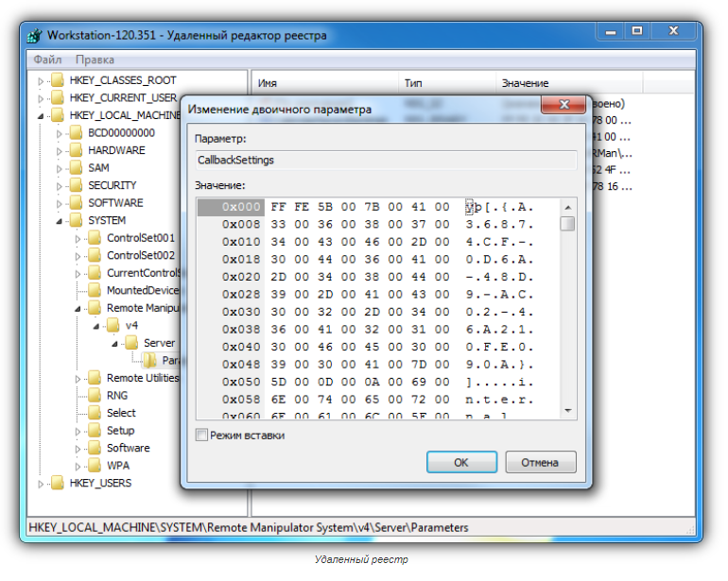Click the hex editor vertical scrollbar thumb
Image resolution: width=728 pixels, height=581 pixels.
[x=567, y=224]
